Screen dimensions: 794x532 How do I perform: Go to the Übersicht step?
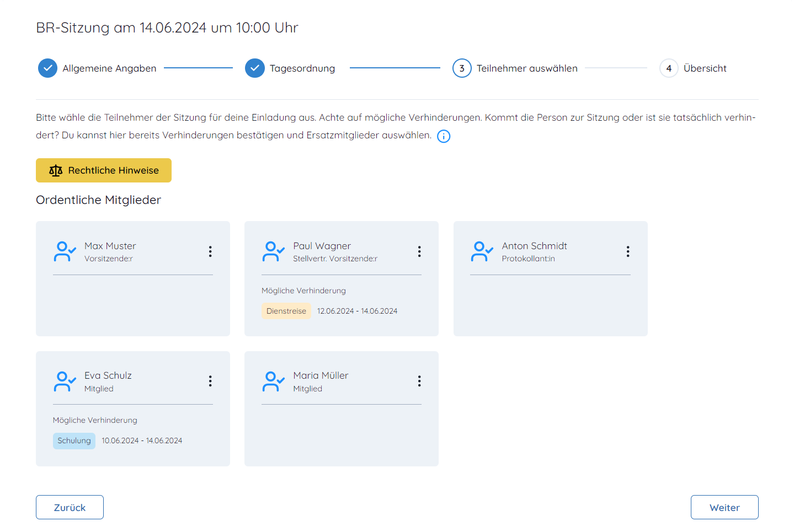click(x=693, y=68)
